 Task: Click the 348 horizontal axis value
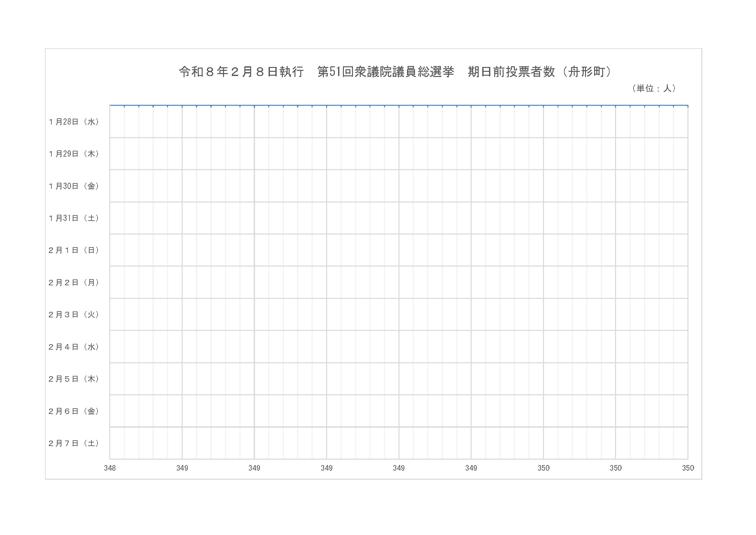tap(110, 468)
